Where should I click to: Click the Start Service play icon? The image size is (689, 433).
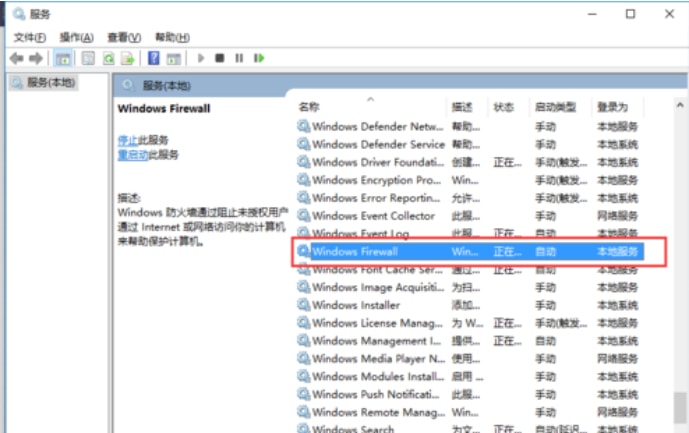201,58
